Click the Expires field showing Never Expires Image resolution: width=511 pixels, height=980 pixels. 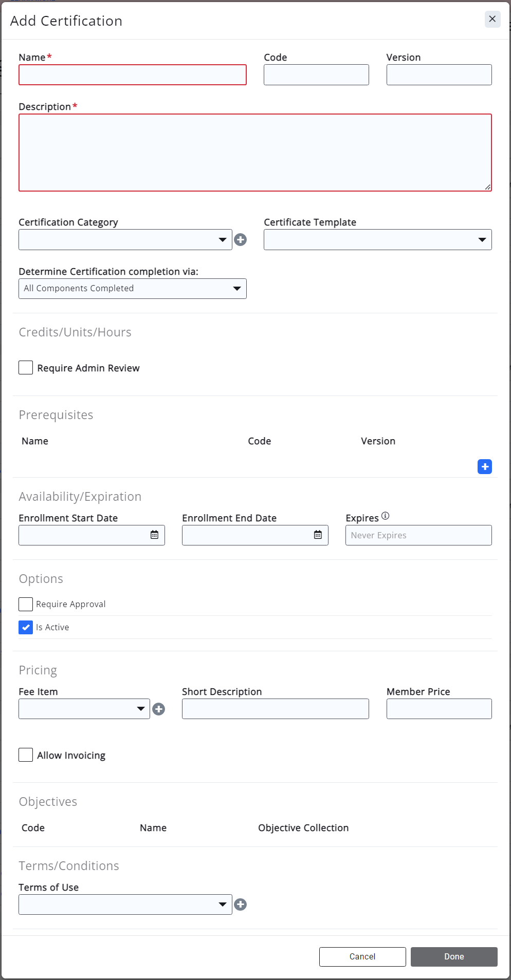(418, 535)
